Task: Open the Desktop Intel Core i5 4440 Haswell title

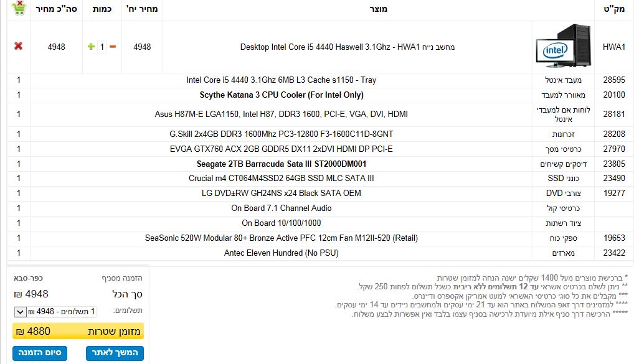Action: tap(347, 47)
